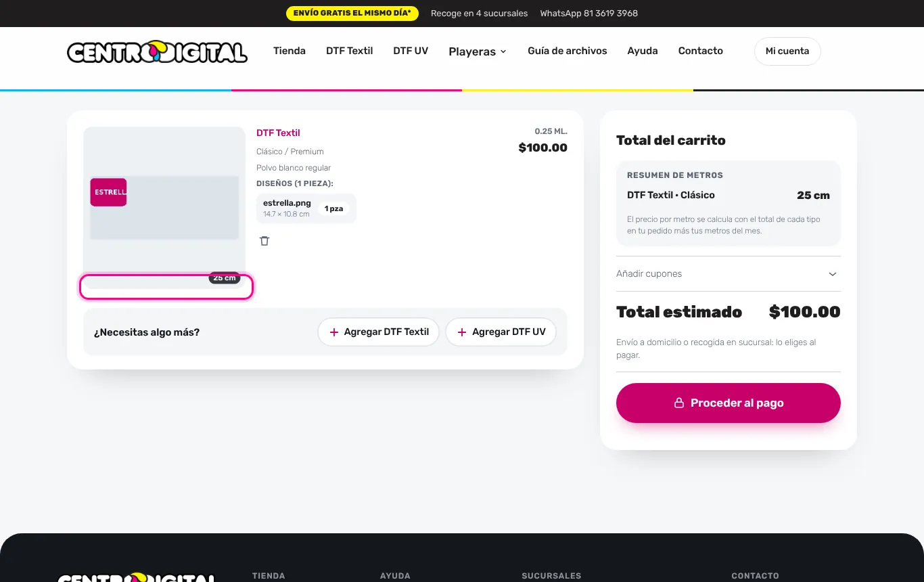This screenshot has width=924, height=582.
Task: Click the Envío gratis el mismo día badge
Action: 352,14
